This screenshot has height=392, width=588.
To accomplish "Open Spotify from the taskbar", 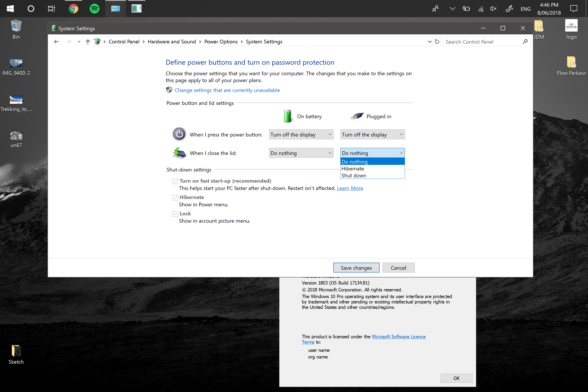I will 94,9.
